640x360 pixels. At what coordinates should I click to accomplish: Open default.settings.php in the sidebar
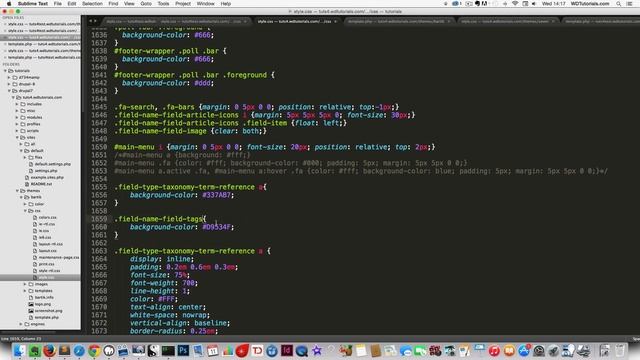52,164
